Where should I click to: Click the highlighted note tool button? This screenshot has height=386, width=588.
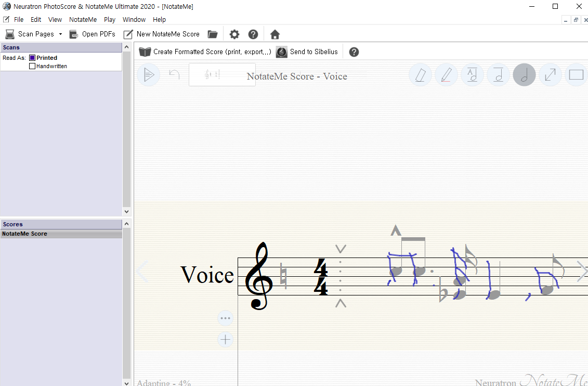coord(524,75)
